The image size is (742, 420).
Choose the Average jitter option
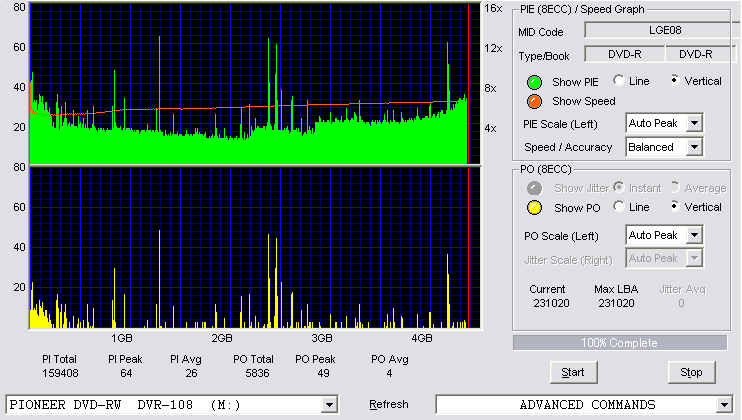click(x=675, y=187)
